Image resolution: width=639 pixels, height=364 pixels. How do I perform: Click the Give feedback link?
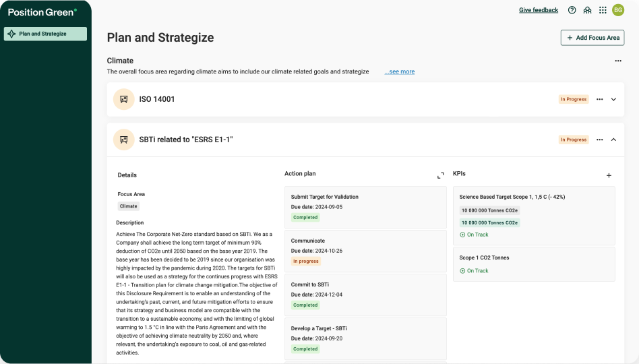coord(539,10)
